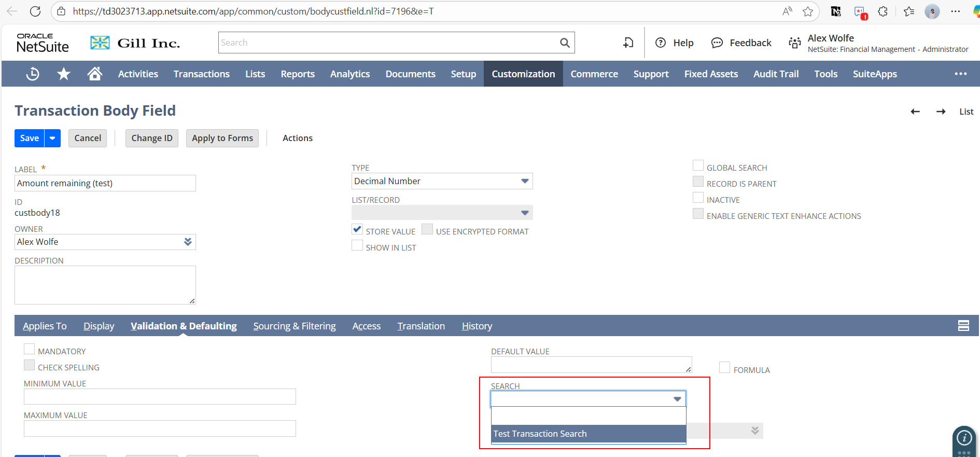Open the Owner dropdown
Screen dimensions: 980x457
click(x=188, y=242)
